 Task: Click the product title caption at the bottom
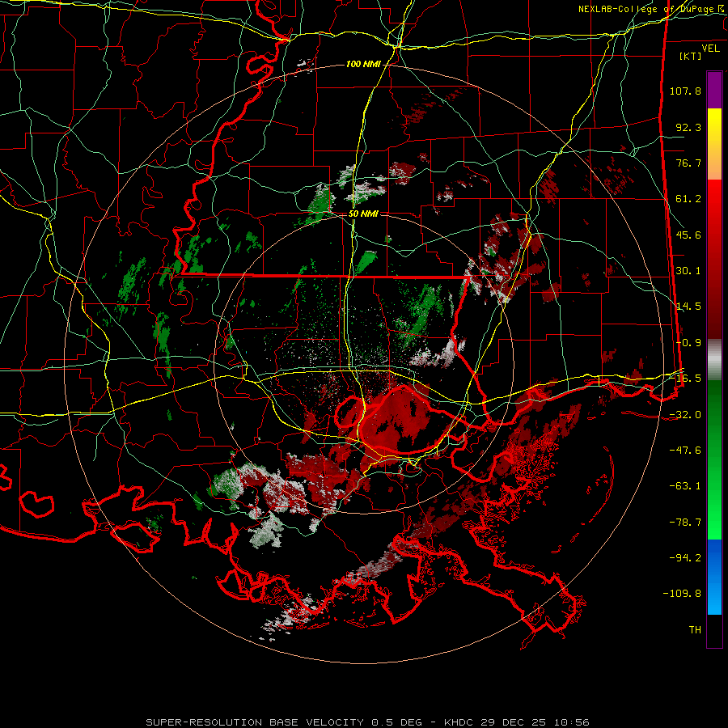tap(367, 722)
